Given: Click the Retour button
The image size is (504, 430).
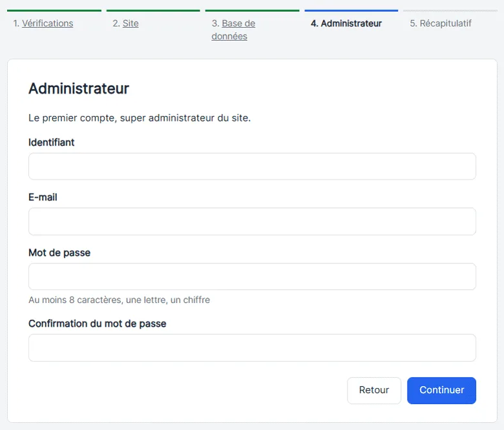Looking at the screenshot, I should point(374,390).
